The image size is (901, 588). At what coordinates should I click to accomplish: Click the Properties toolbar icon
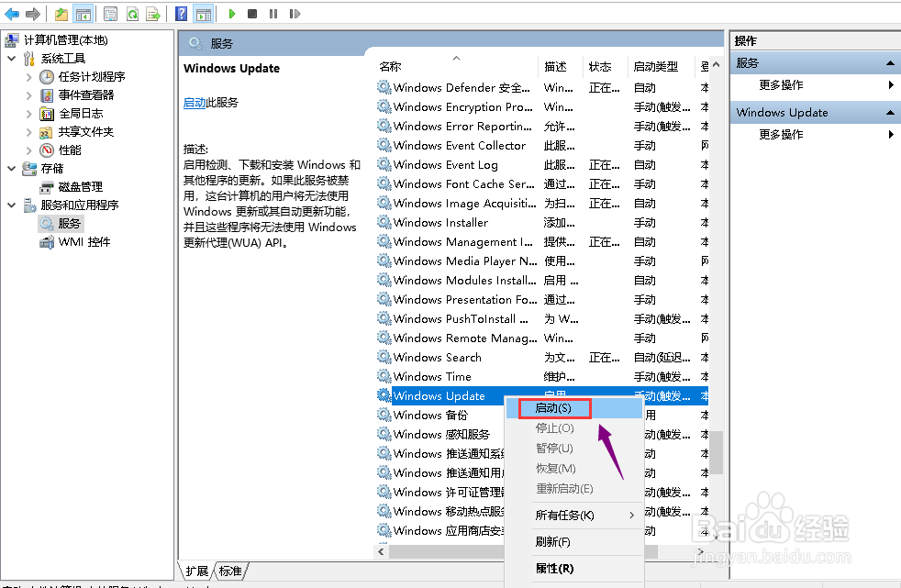pos(110,14)
